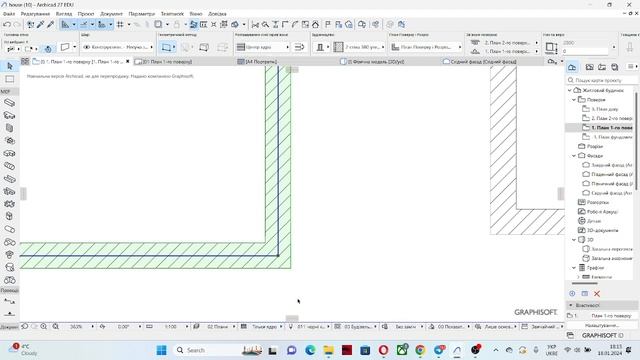Open the layer dropdown in the info box
Viewport: 640px width, 360px height.
[x=118, y=47]
